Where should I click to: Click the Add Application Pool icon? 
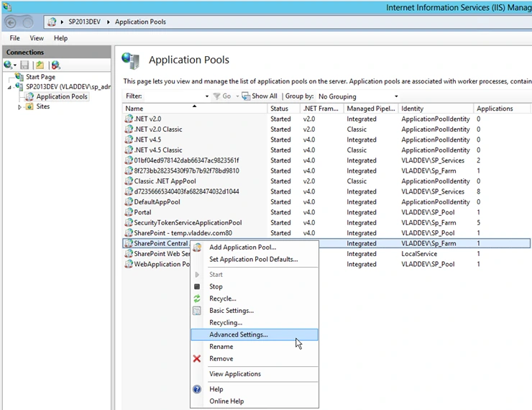[x=197, y=247]
